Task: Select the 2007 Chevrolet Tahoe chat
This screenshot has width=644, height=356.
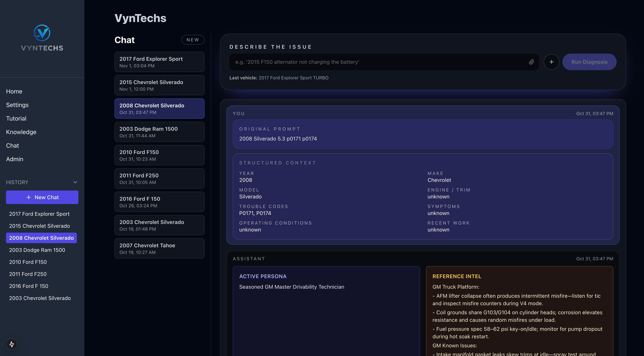Action: pyautogui.click(x=159, y=248)
